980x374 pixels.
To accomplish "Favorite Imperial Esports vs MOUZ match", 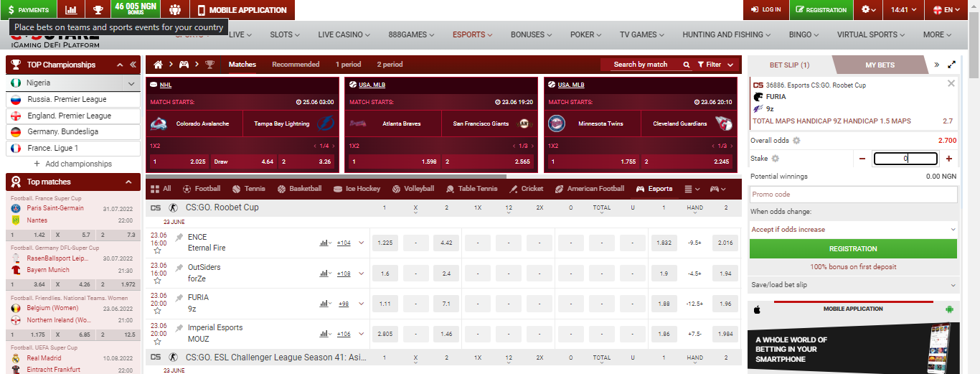I will point(157,342).
